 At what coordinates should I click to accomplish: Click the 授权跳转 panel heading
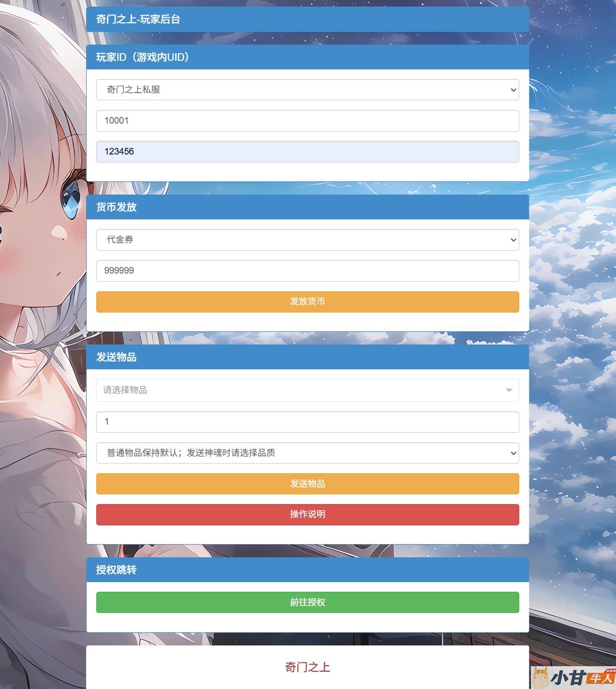(117, 570)
